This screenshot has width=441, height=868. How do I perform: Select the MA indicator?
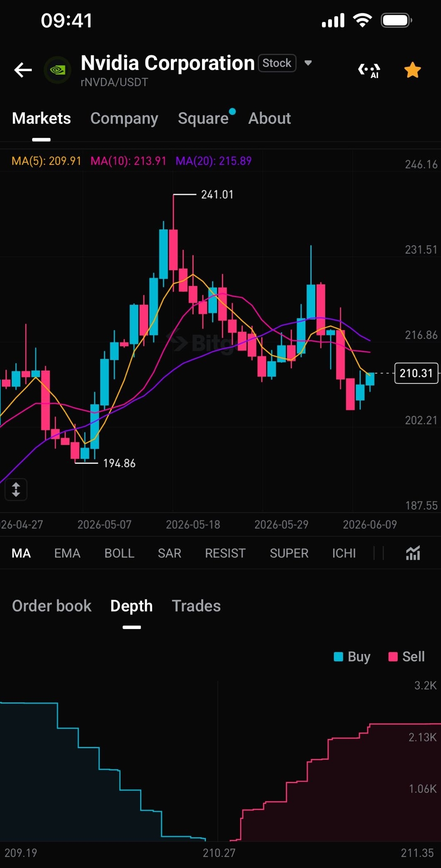pyautogui.click(x=21, y=553)
